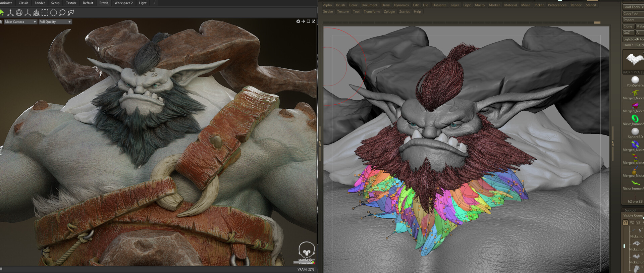
Task: Click the viewport split/move cross icon
Action: [x=303, y=21]
